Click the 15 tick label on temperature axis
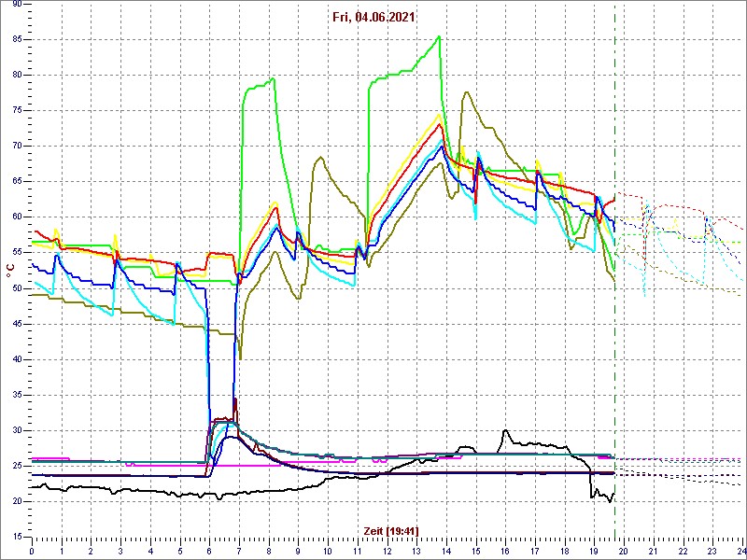Image resolution: width=747 pixels, height=560 pixels. (x=17, y=538)
